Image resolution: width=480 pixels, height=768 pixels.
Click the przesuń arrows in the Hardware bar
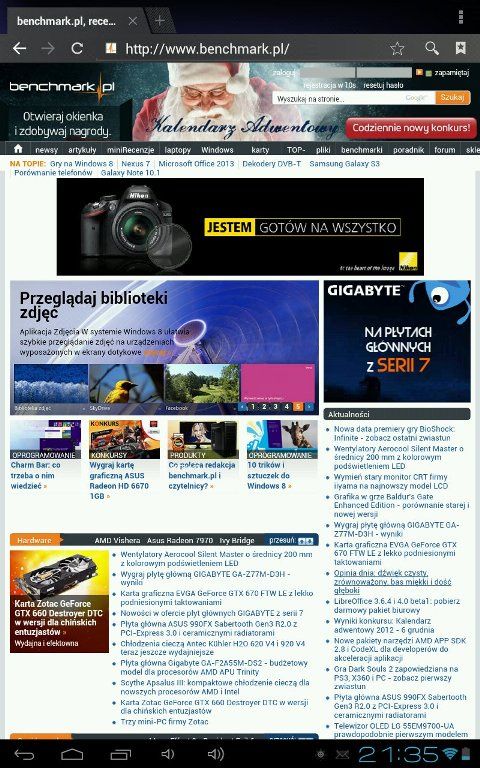click(x=306, y=541)
